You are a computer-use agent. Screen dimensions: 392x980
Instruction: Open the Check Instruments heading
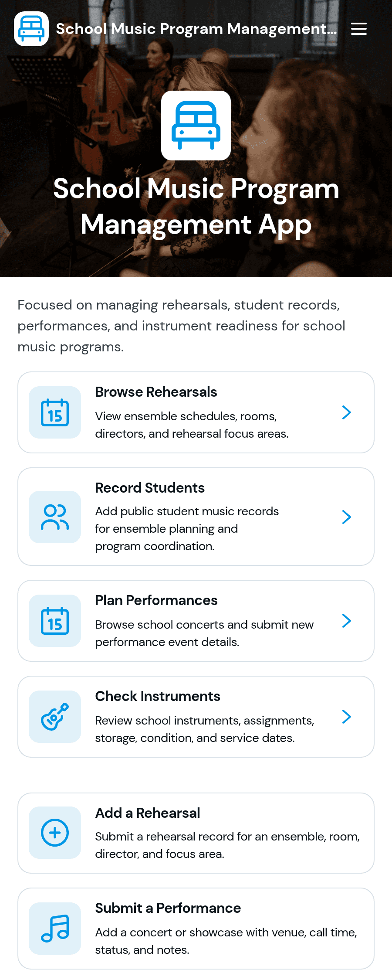point(158,696)
